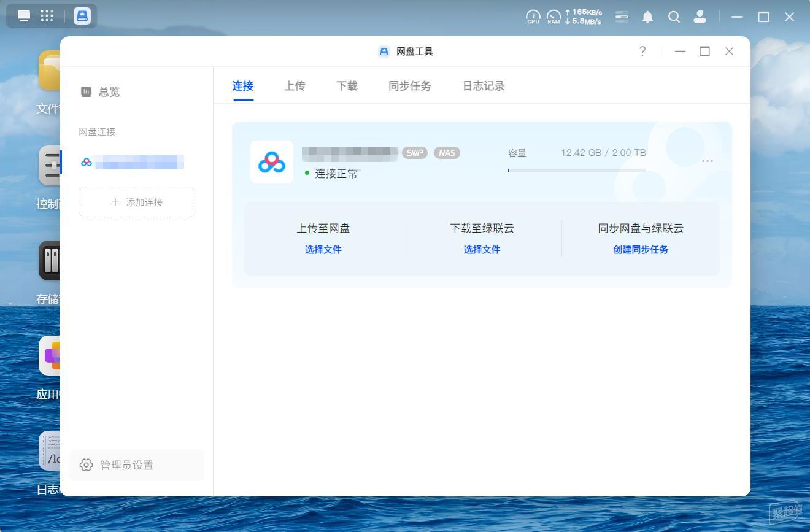Click the capacity value 12.42 GB / 2.00 TB
Image resolution: width=810 pixels, height=532 pixels.
coord(603,153)
